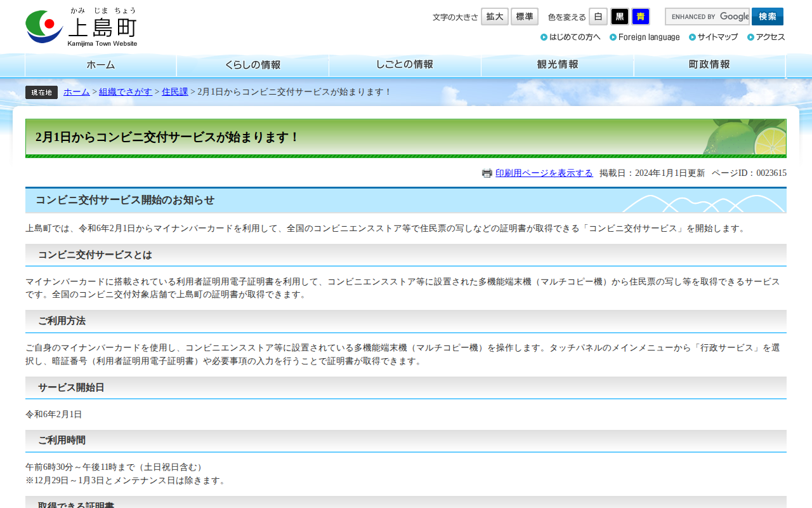Click page title 2月1日からコンビニ交付サービスが始まります！
Viewport: 812px width, 508px height.
(167, 137)
